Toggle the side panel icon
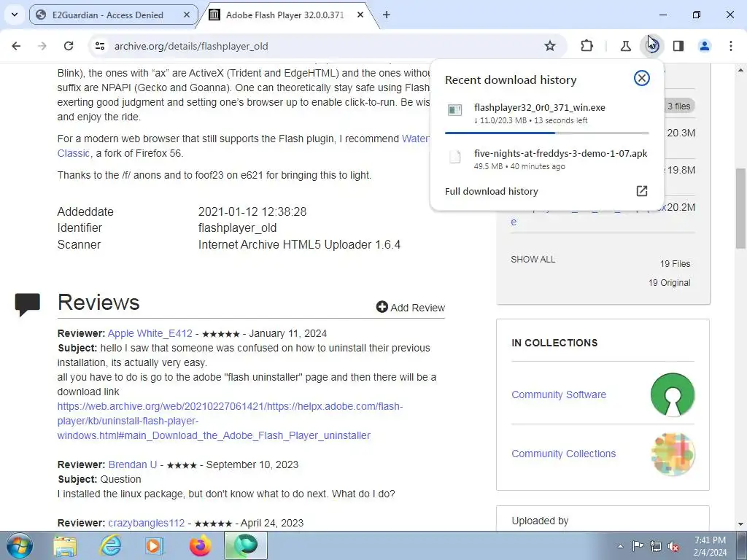Image resolution: width=747 pixels, height=560 pixels. [678, 46]
